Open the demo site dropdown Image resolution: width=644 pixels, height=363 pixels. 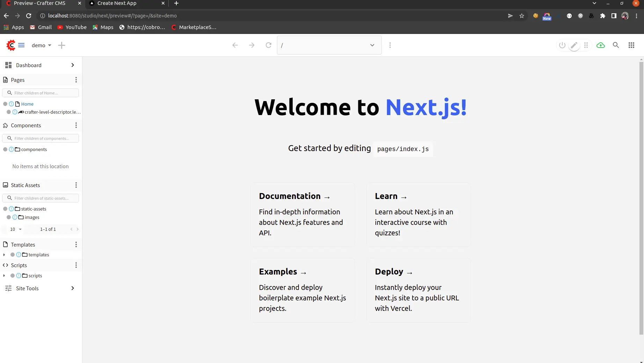tap(41, 45)
